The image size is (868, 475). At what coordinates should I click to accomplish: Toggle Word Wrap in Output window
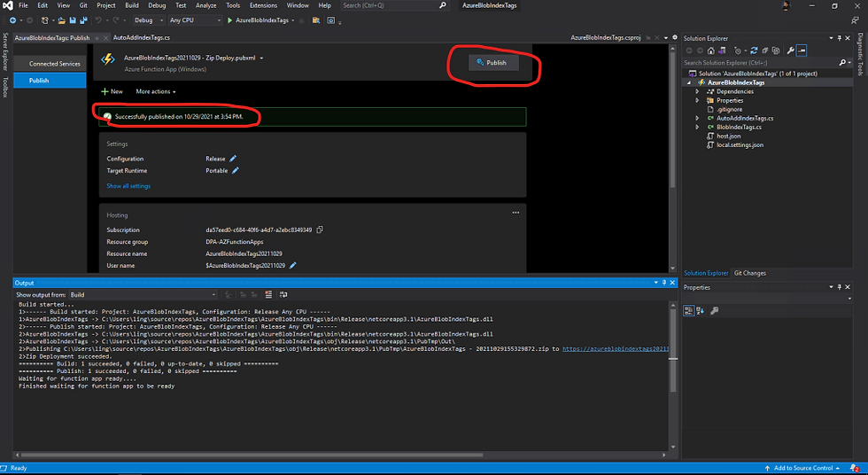(283, 294)
